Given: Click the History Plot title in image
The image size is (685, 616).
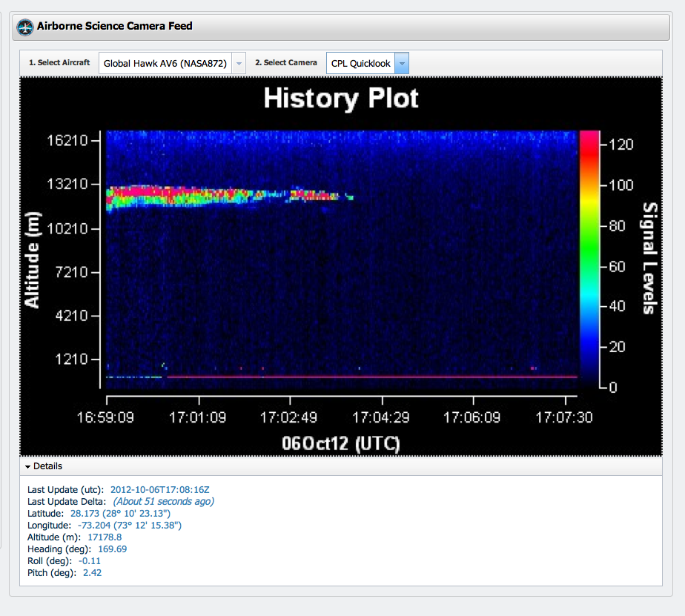Looking at the screenshot, I should [341, 99].
